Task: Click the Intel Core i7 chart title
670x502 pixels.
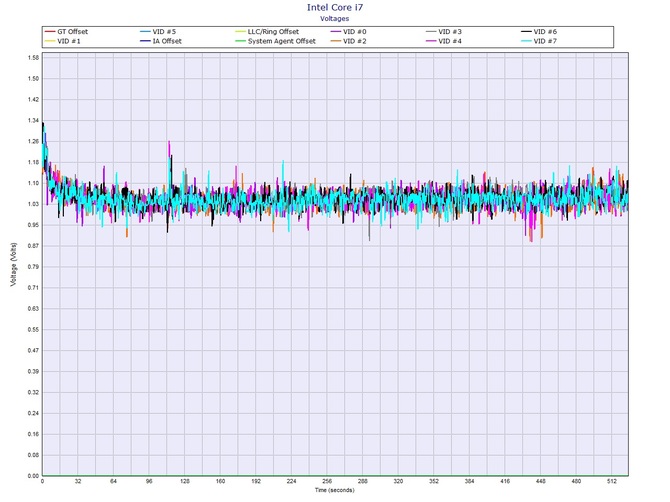Action: coord(335,7)
